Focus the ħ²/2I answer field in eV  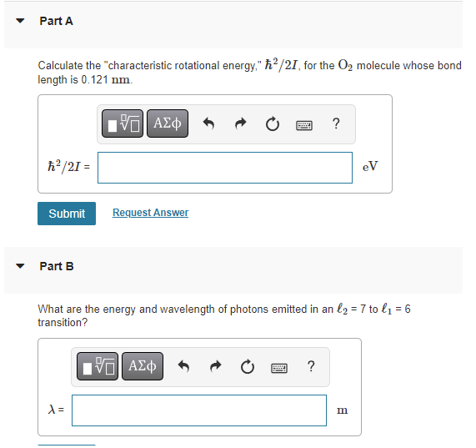click(225, 168)
